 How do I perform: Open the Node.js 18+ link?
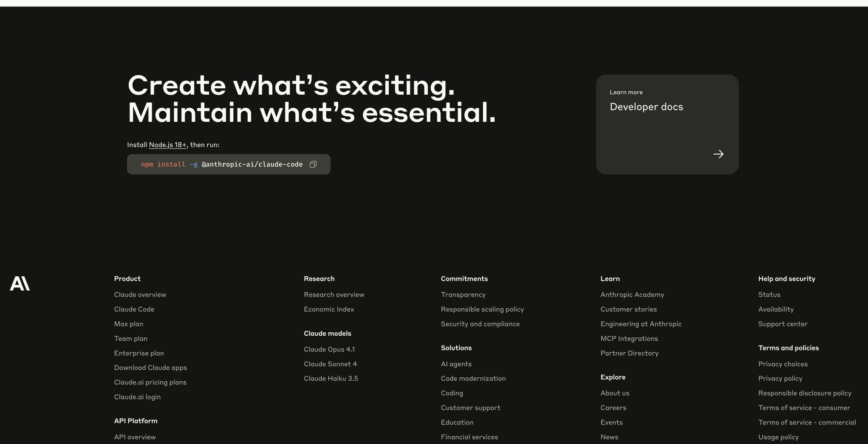point(168,145)
